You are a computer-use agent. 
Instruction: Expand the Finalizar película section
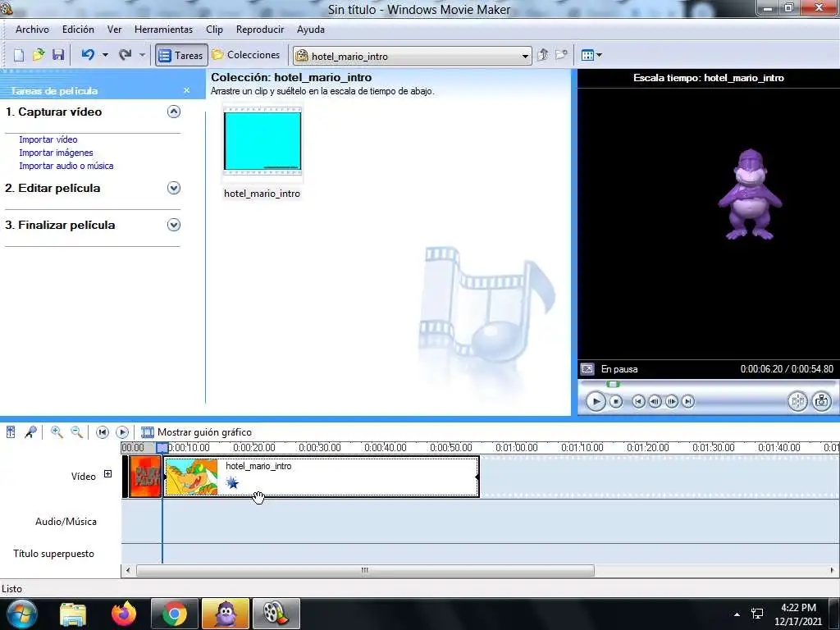pyautogui.click(x=174, y=225)
